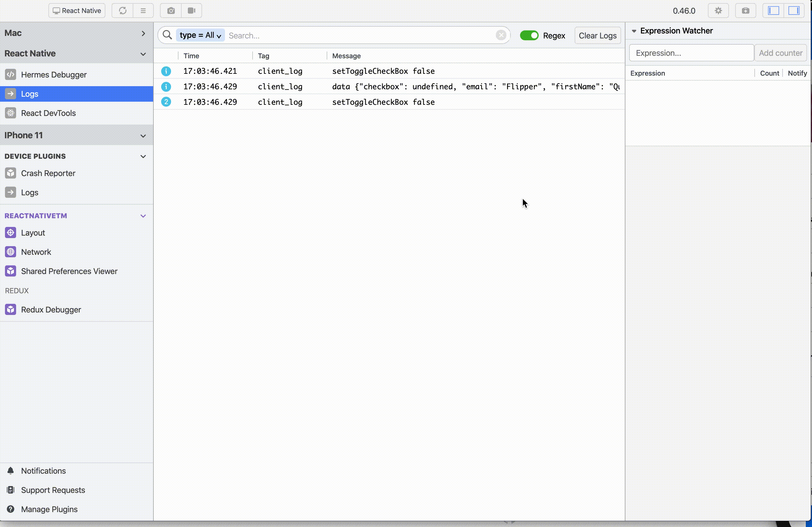Toggle left sidebar layout icon
Screen dimensions: 812x527
[x=774, y=11]
